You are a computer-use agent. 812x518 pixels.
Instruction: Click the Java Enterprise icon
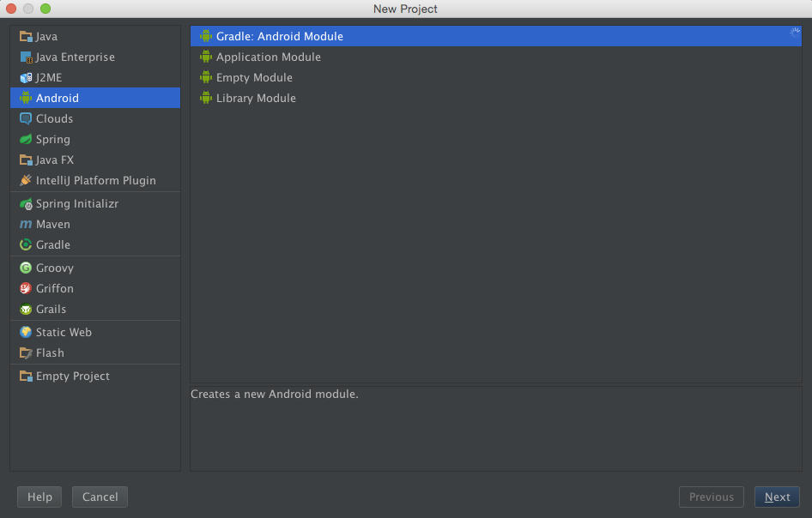click(26, 57)
